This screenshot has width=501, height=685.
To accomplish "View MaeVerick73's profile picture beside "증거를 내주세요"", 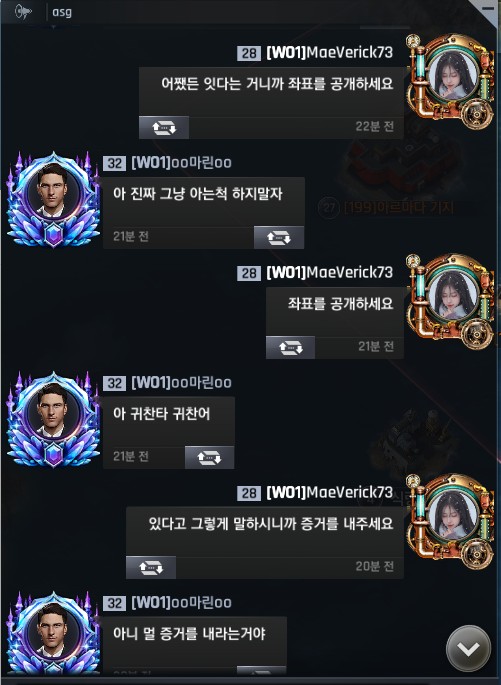I will pyautogui.click(x=452, y=522).
